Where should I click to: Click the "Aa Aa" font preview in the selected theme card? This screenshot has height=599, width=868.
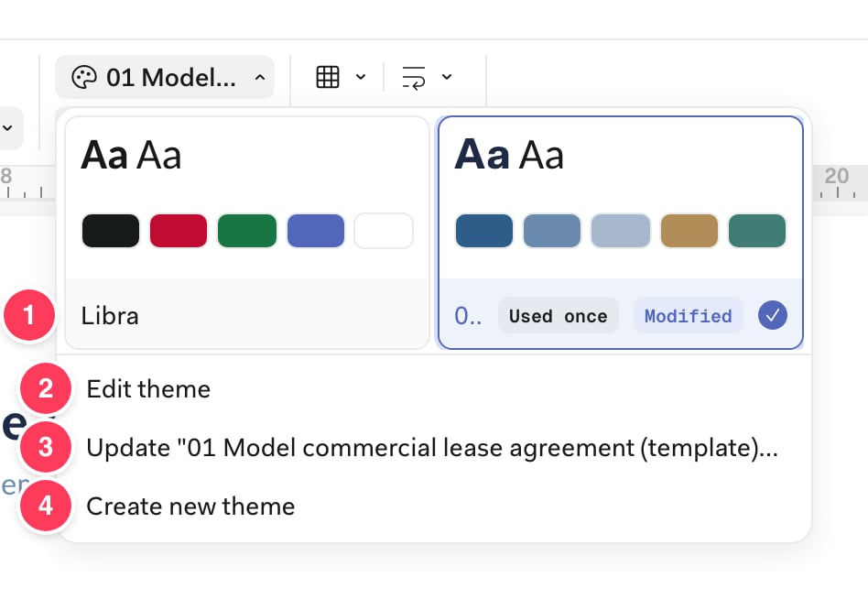coord(509,155)
